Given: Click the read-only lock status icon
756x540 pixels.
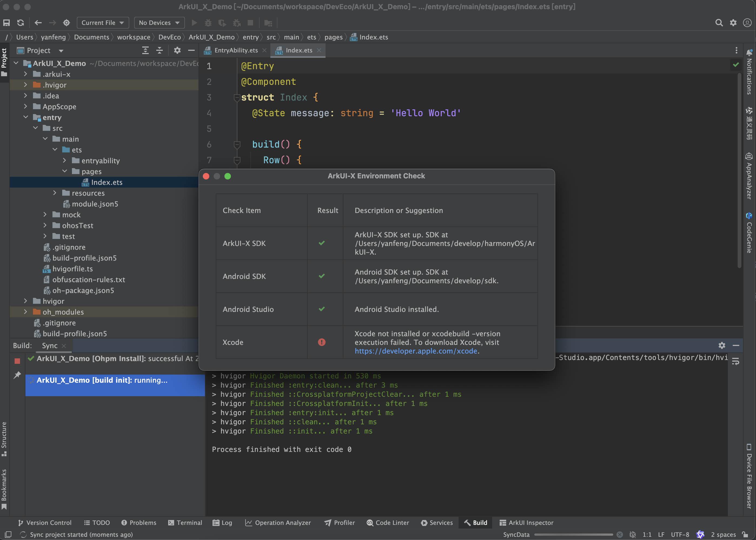Looking at the screenshot, I should point(745,535).
